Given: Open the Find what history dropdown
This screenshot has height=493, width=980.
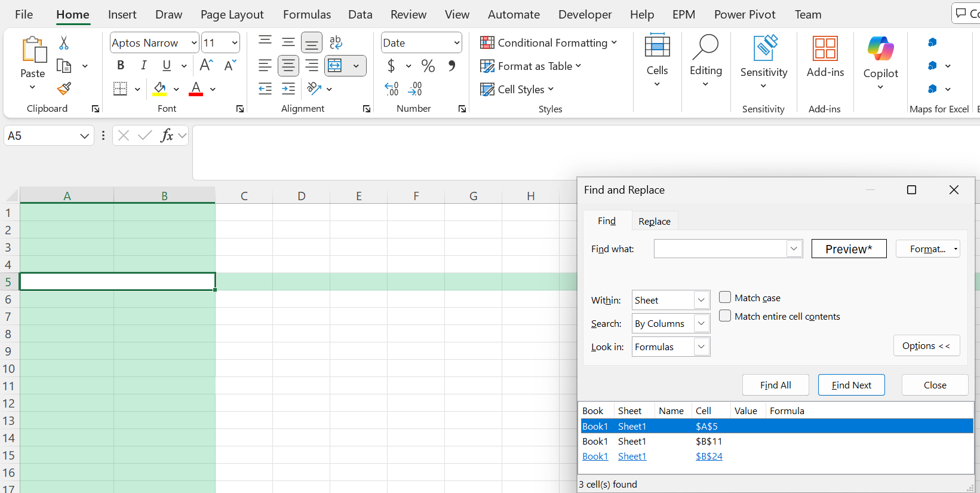Looking at the screenshot, I should (794, 249).
